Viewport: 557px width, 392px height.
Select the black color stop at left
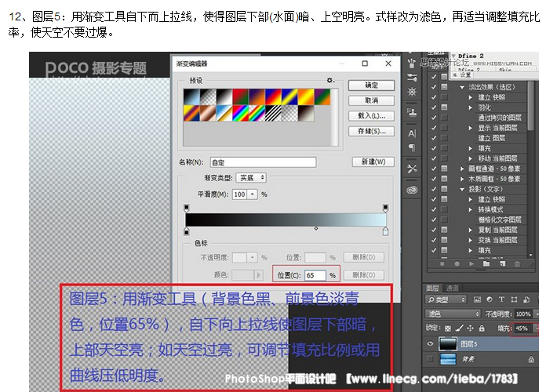tap(187, 232)
